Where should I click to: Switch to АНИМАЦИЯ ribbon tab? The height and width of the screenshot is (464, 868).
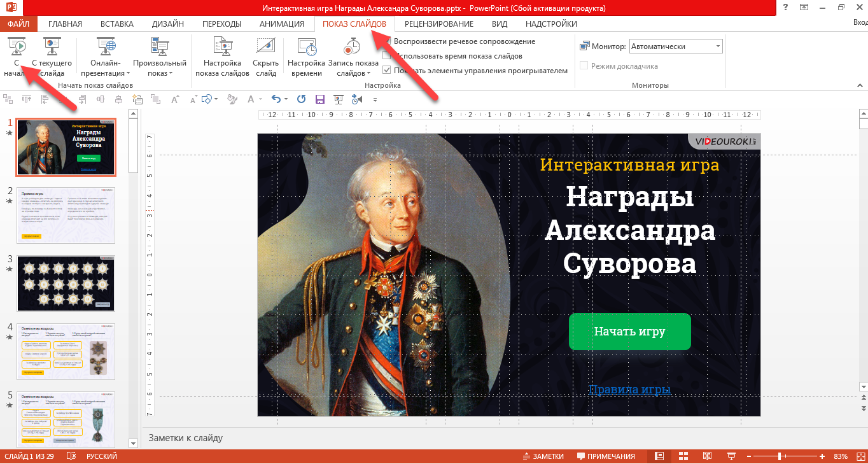point(282,24)
